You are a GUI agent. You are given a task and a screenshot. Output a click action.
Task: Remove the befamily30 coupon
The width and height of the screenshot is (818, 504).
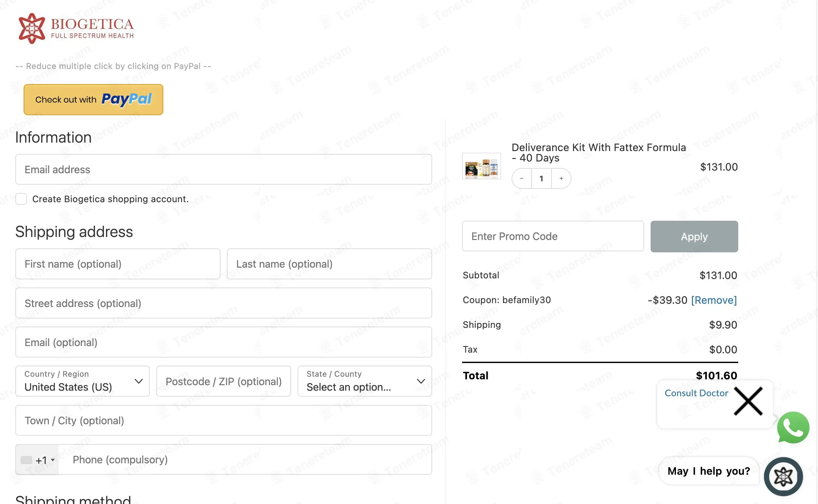click(x=714, y=300)
